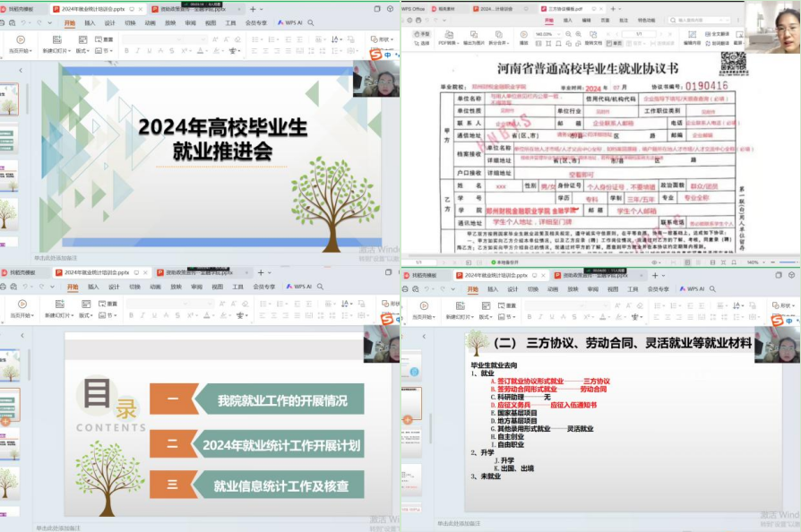Click 就业信息统计工作及核查 on the 目录 slide
801x532 pixels.
click(x=281, y=485)
